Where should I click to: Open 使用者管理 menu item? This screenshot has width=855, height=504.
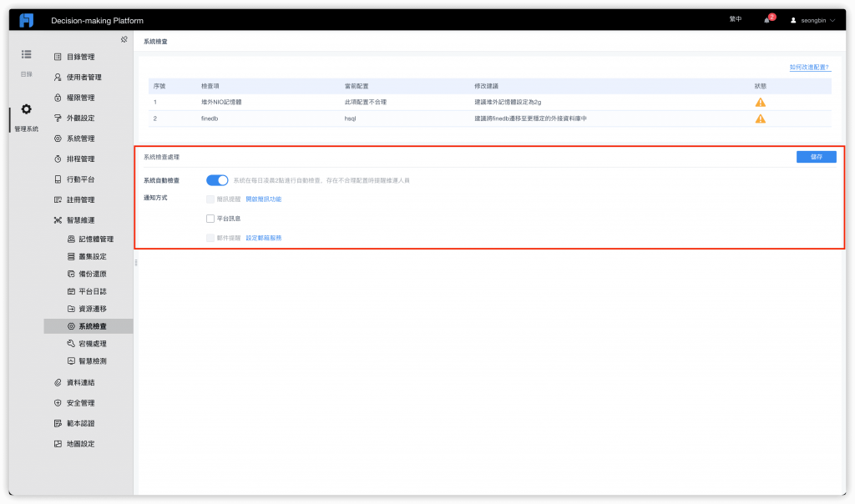click(84, 78)
